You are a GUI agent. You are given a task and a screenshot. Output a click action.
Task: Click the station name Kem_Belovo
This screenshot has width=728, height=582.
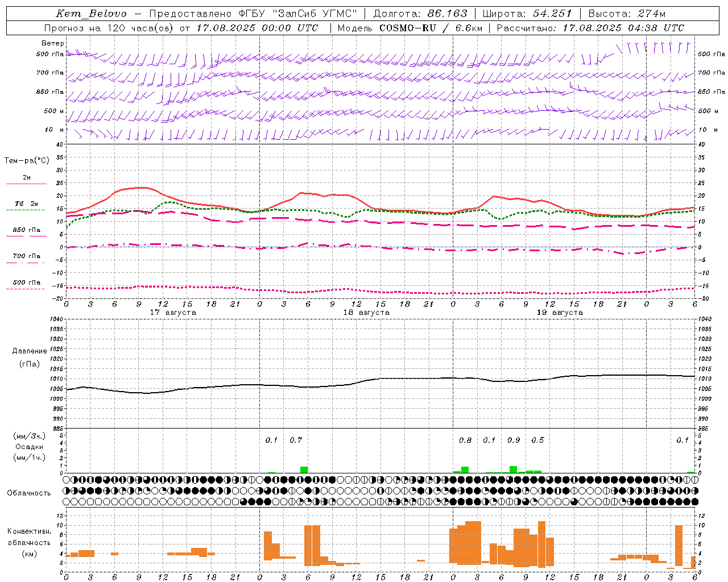(92, 14)
